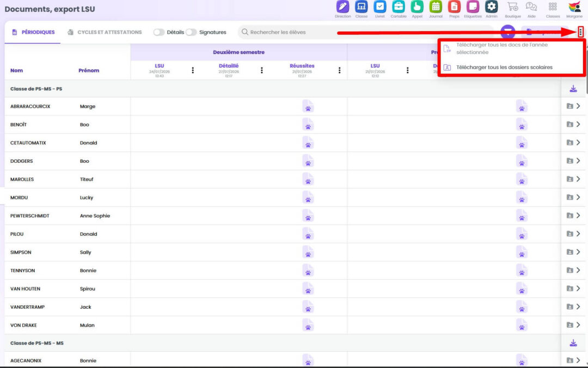The height and width of the screenshot is (368, 588).
Task: Open the Etiquettes app icon
Action: 473,7
